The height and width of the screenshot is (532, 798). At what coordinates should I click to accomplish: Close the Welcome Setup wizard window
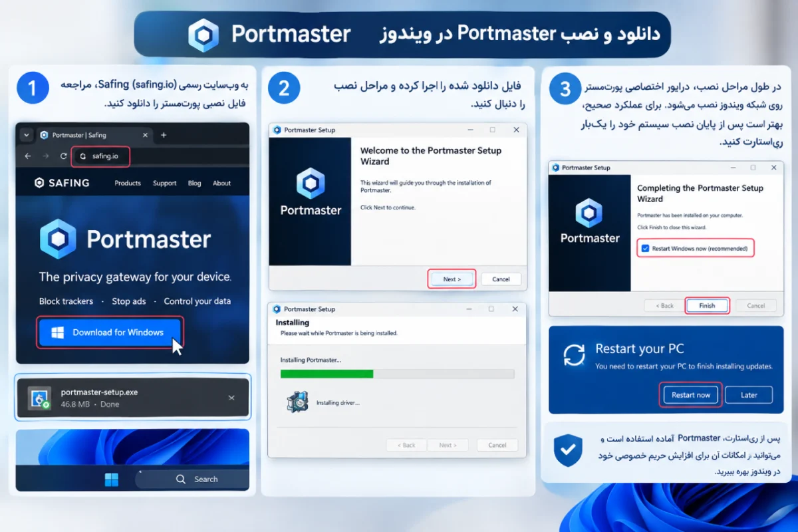click(515, 130)
